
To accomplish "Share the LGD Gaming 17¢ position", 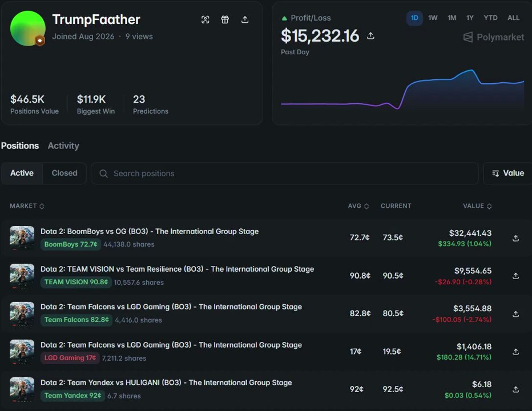I will tap(515, 352).
